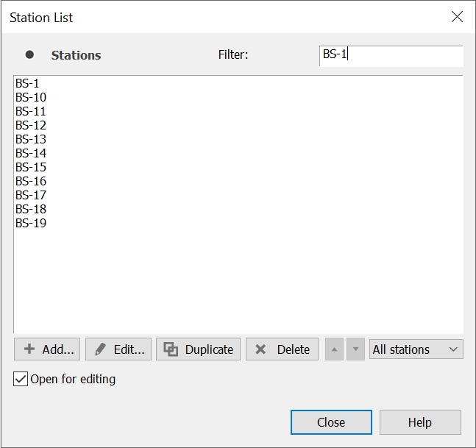Move station up with the up arrow

click(334, 349)
